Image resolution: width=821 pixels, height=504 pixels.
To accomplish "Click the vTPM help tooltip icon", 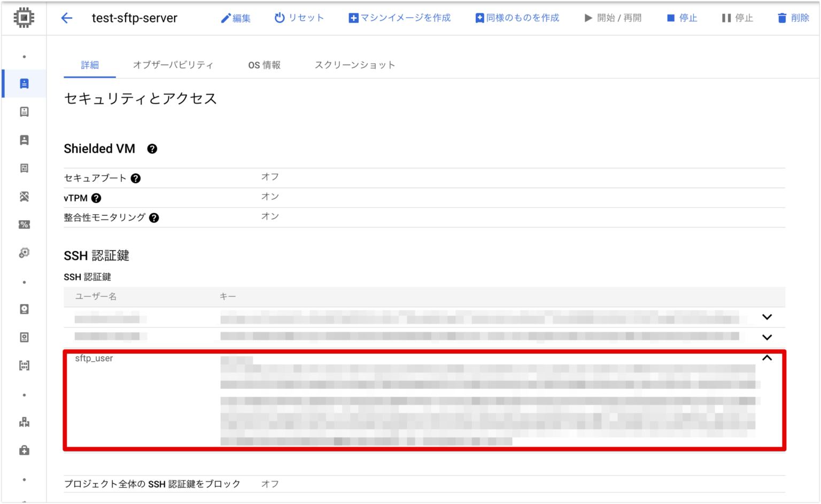I will click(96, 198).
